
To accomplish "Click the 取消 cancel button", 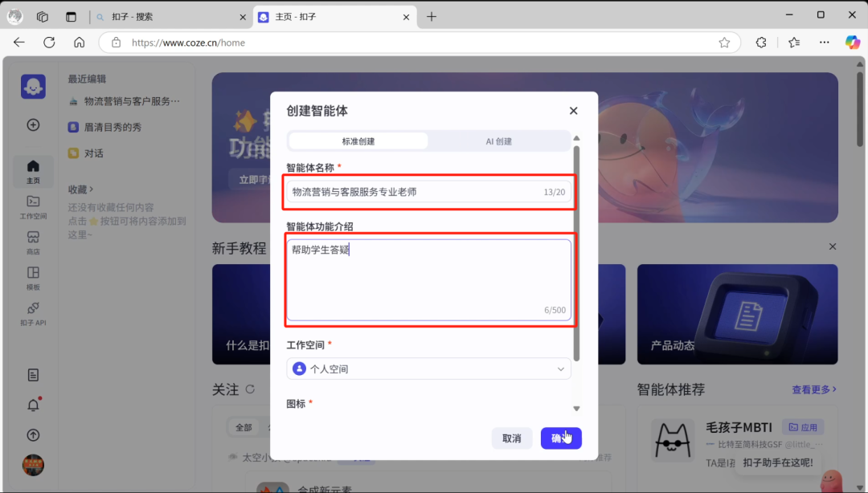I will coord(512,438).
